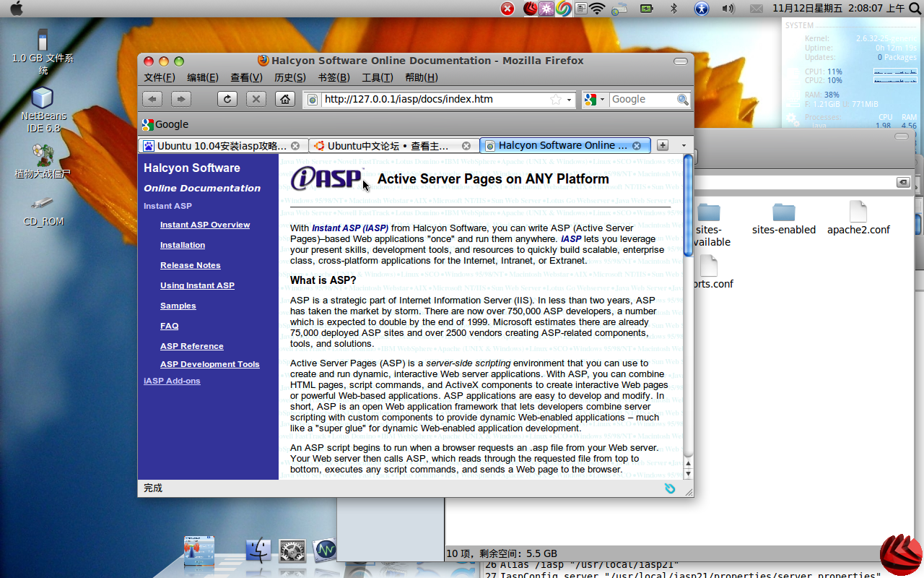Click the address bar URL field
This screenshot has width=924, height=578.
point(435,100)
